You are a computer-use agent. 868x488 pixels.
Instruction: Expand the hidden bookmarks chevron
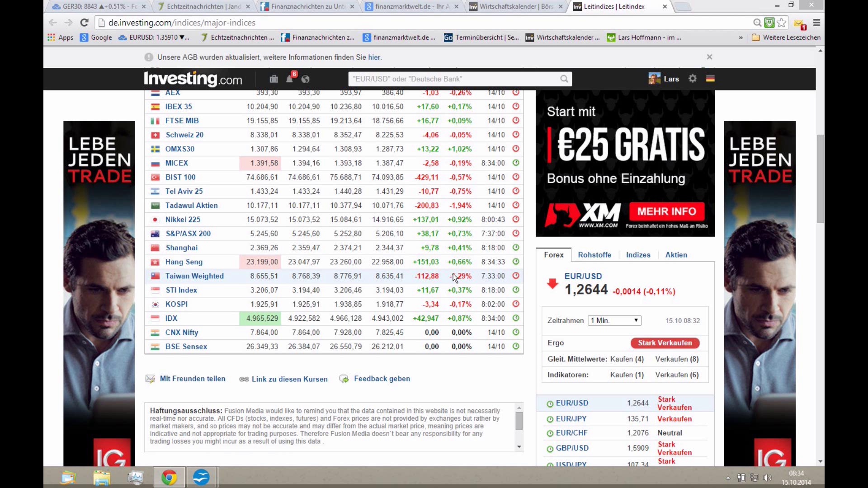pyautogui.click(x=741, y=38)
